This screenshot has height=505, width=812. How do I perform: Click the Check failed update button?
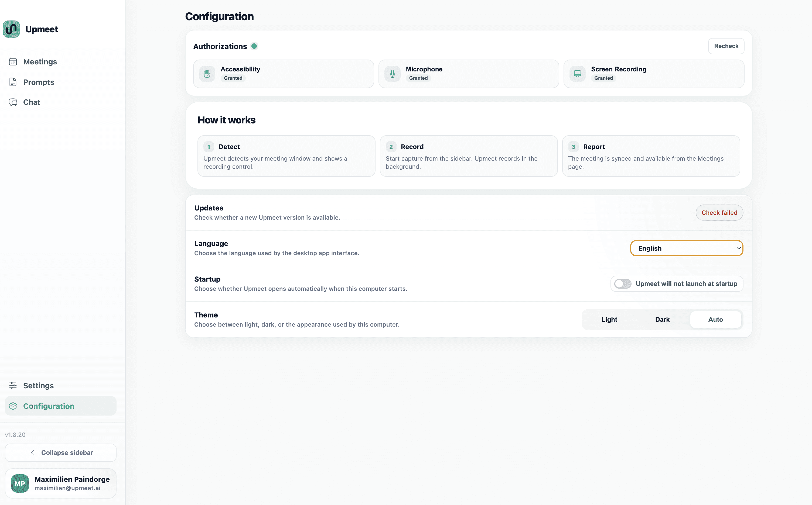[719, 213]
